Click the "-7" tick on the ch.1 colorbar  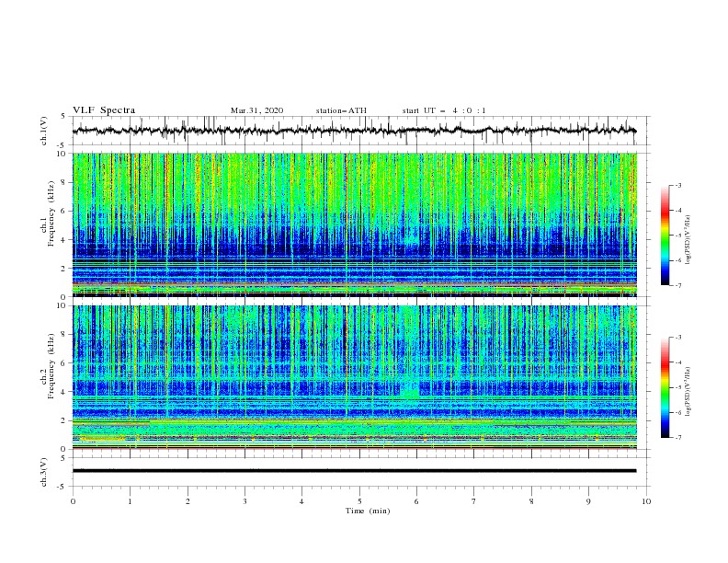[678, 285]
